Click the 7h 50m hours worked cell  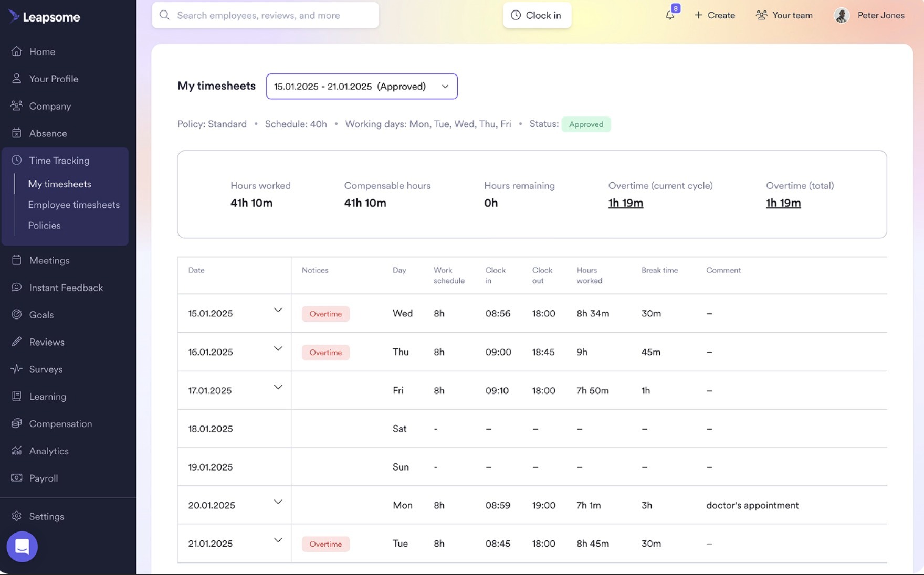tap(593, 390)
